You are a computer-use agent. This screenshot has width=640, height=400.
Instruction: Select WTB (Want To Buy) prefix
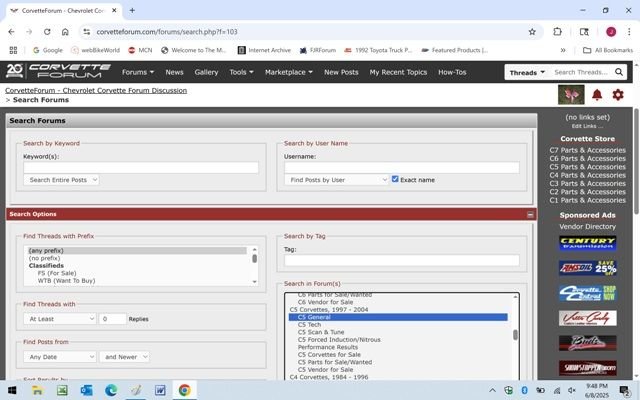66,281
